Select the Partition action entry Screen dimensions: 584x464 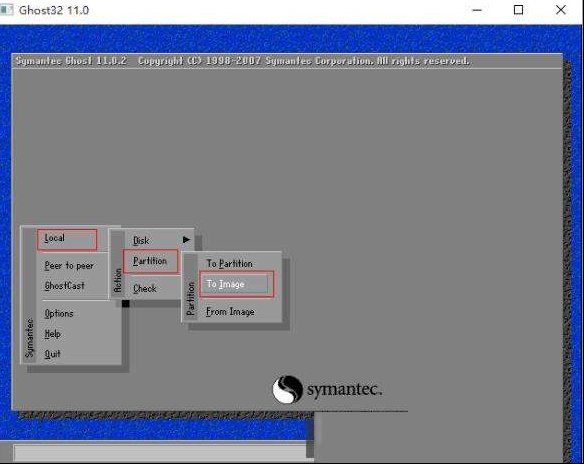150,261
